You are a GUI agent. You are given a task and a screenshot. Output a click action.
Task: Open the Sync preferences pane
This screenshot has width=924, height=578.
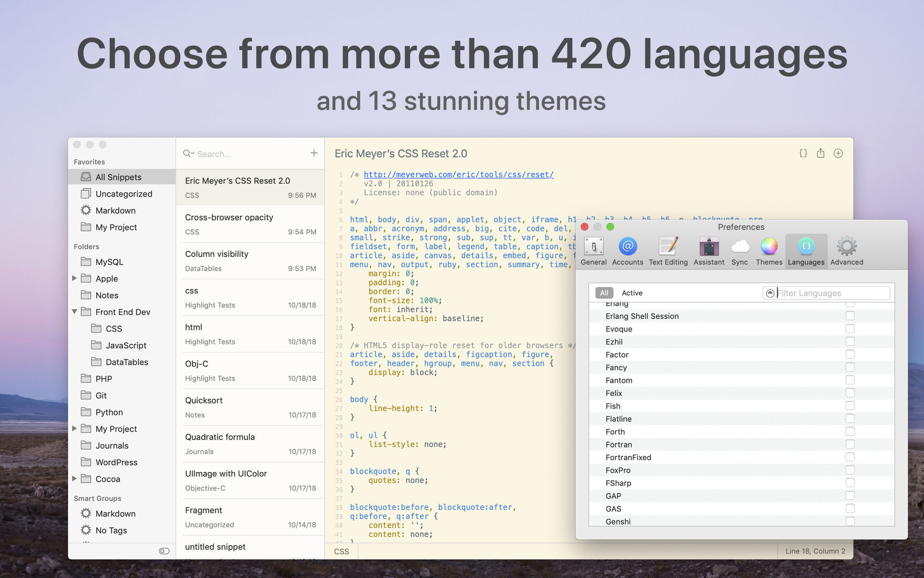(x=740, y=249)
